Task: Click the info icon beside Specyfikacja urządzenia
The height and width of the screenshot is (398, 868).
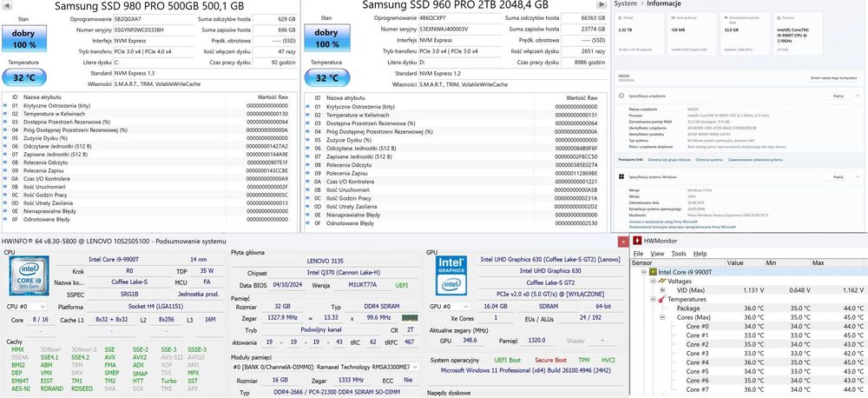Action: (x=621, y=96)
